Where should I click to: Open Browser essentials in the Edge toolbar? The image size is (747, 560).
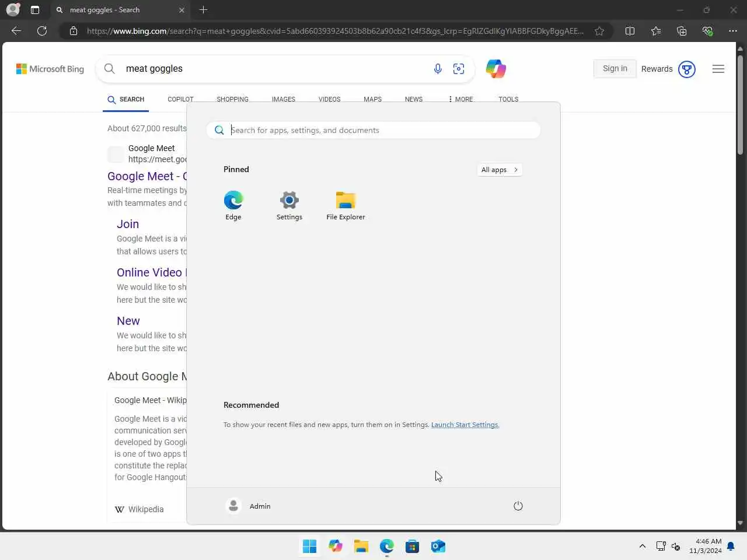click(707, 31)
